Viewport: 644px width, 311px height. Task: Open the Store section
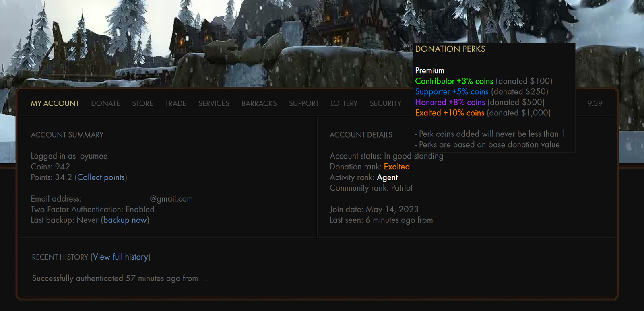click(x=142, y=103)
